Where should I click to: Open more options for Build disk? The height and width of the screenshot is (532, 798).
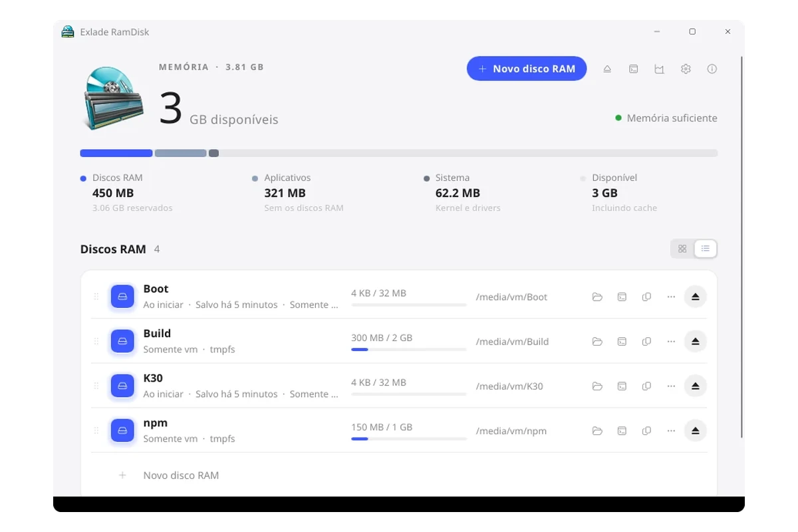coord(671,342)
